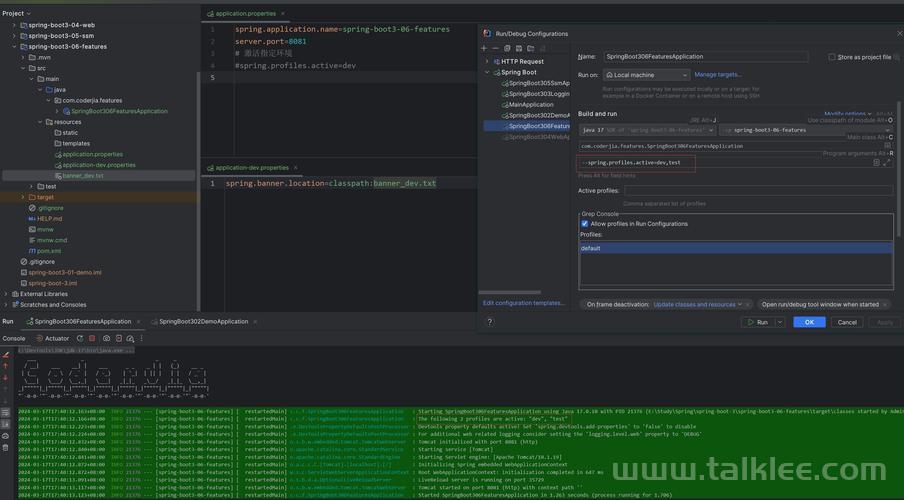Save configuration icon in dialog toolbar
This screenshot has height=500, width=904.
click(519, 48)
